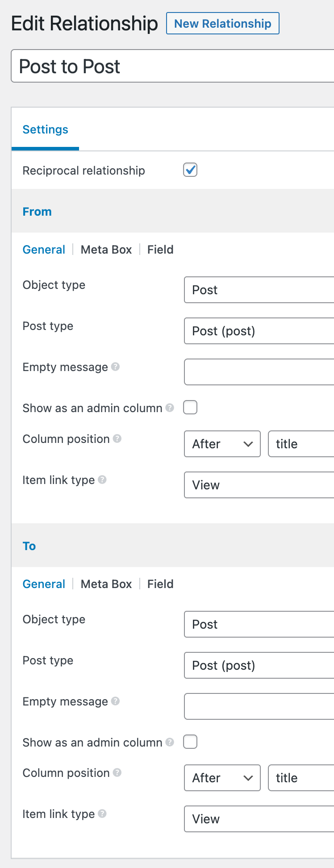Enable Show as an admin column in From section
The width and height of the screenshot is (334, 868).
[190, 408]
